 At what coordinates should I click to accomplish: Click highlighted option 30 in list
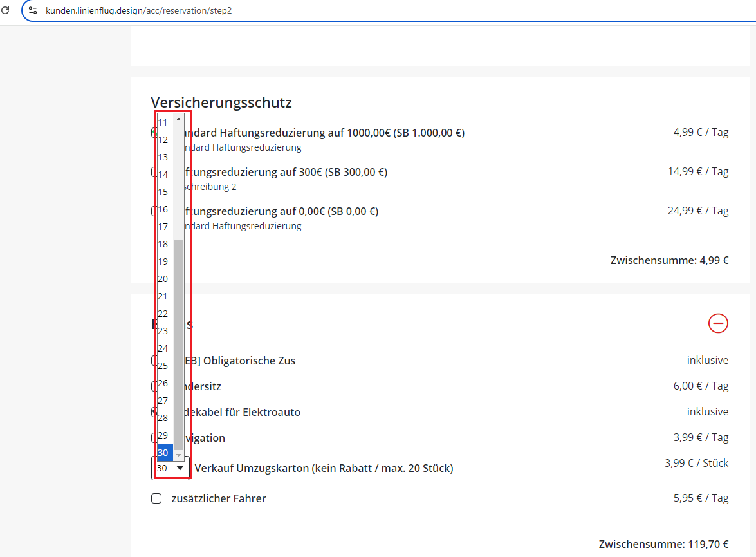pyautogui.click(x=163, y=453)
